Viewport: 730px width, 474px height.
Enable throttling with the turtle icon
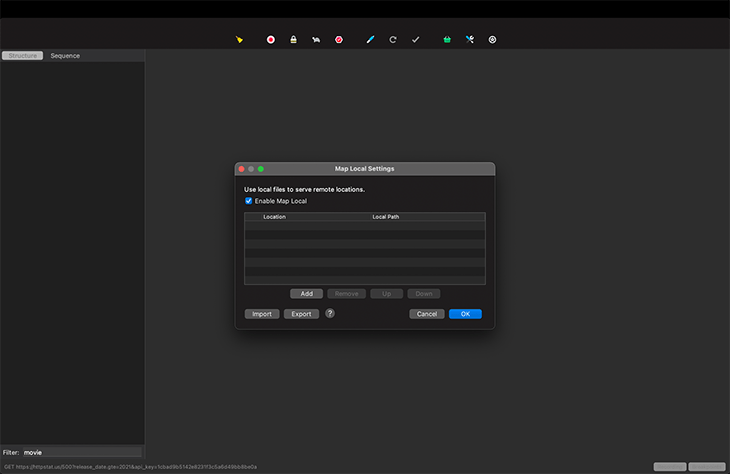[316, 40]
